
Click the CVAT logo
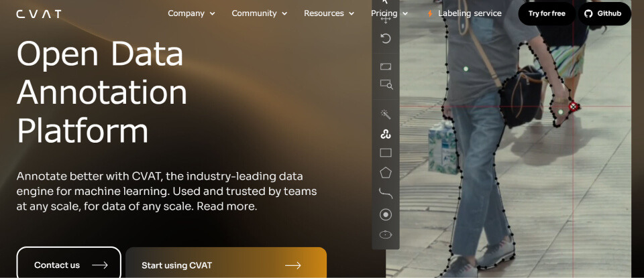39,14
